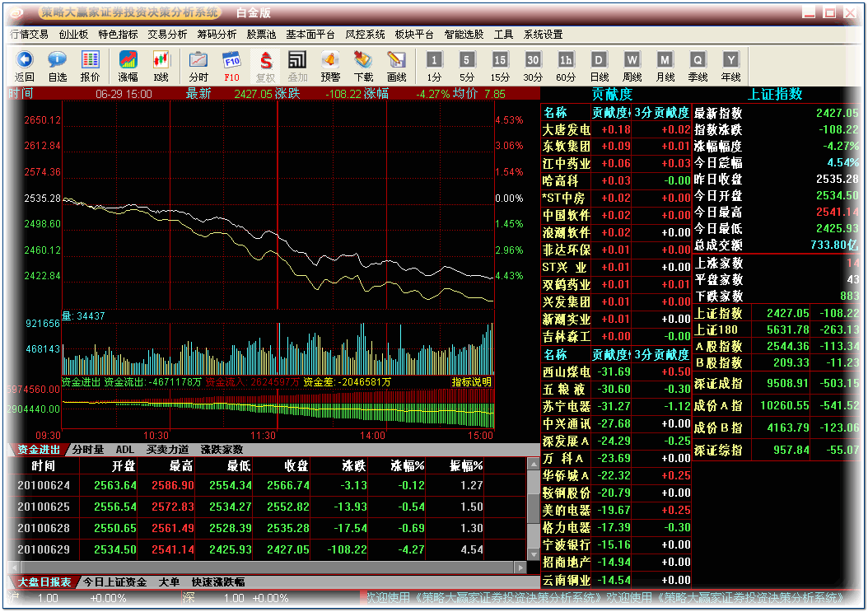Open the 风控系统 menu
The image size is (868, 612).
coord(365,35)
